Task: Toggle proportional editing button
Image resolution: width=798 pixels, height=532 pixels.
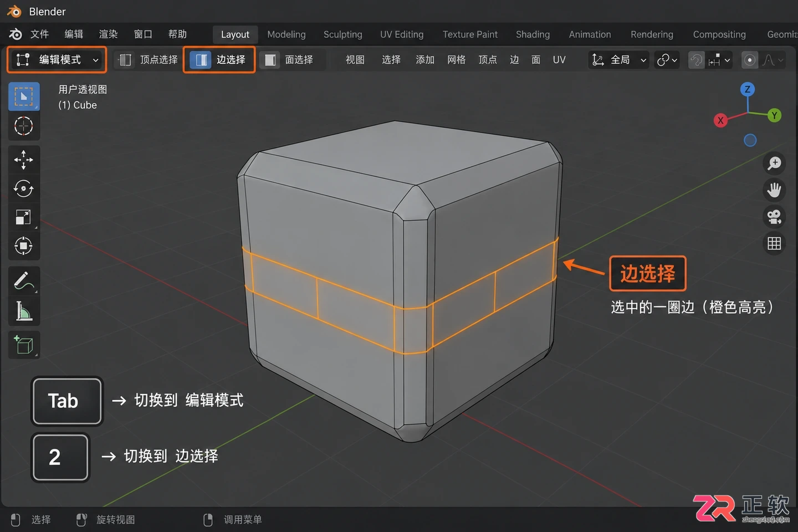Action: [750, 60]
